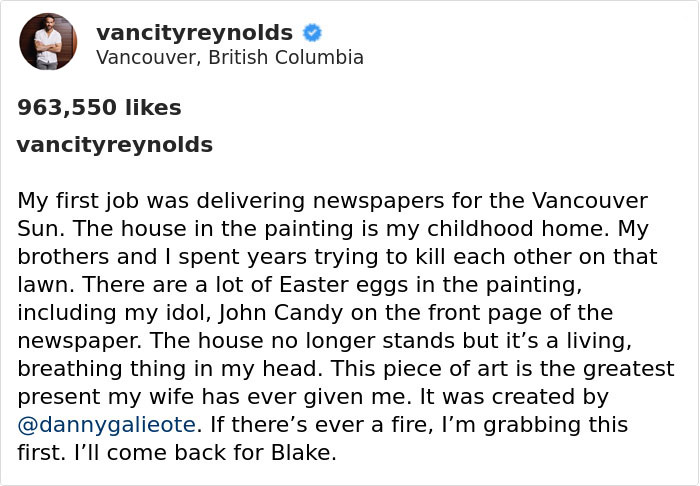Open the Vancouver, British Columbia location
The height and width of the screenshot is (486, 700).
tap(229, 58)
